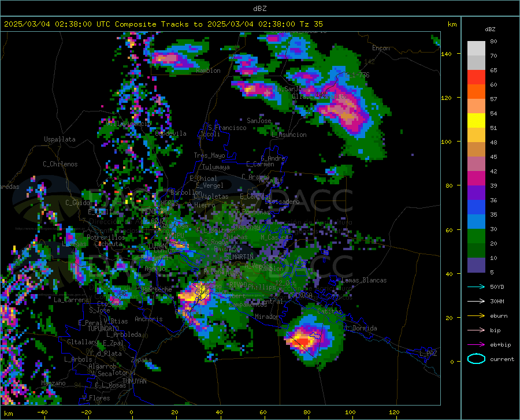Click the cyan 50YD arrow legend icon
The width and height of the screenshot is (520, 420).
476,287
